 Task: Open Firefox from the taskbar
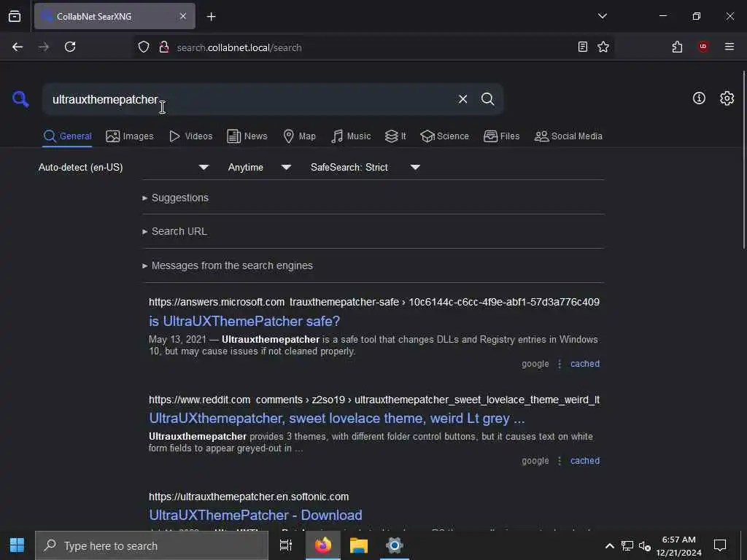click(323, 545)
